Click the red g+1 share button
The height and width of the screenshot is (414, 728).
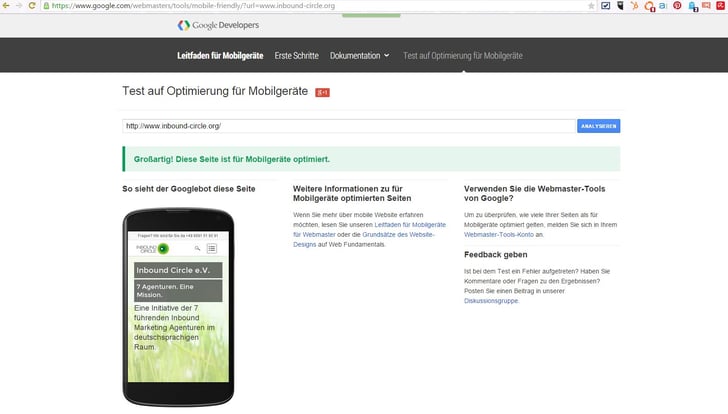tap(322, 92)
